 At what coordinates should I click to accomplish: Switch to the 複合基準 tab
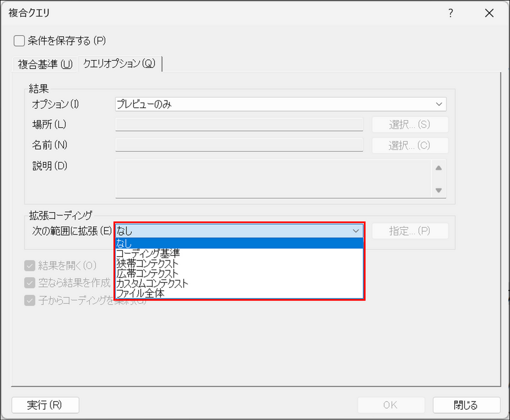click(45, 64)
